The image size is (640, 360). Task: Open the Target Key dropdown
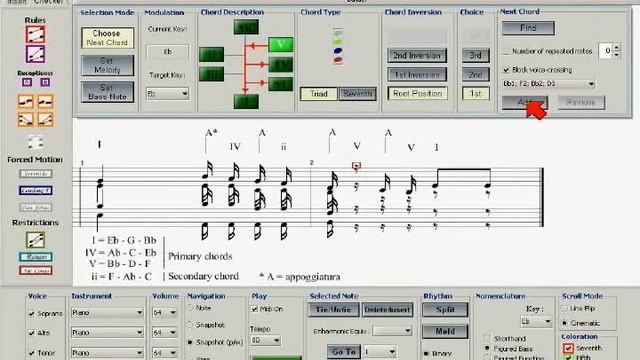[x=167, y=93]
